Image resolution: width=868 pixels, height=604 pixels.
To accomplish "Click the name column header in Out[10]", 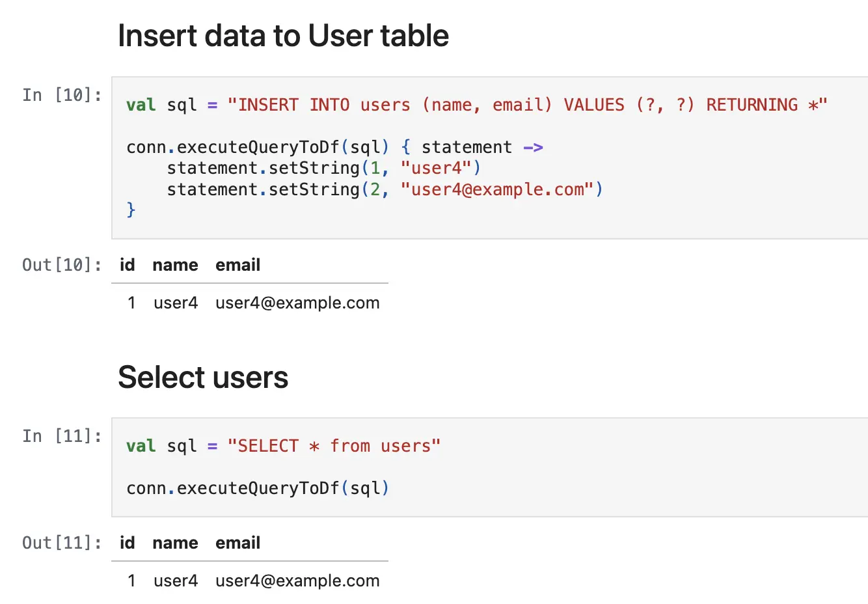I will click(175, 265).
